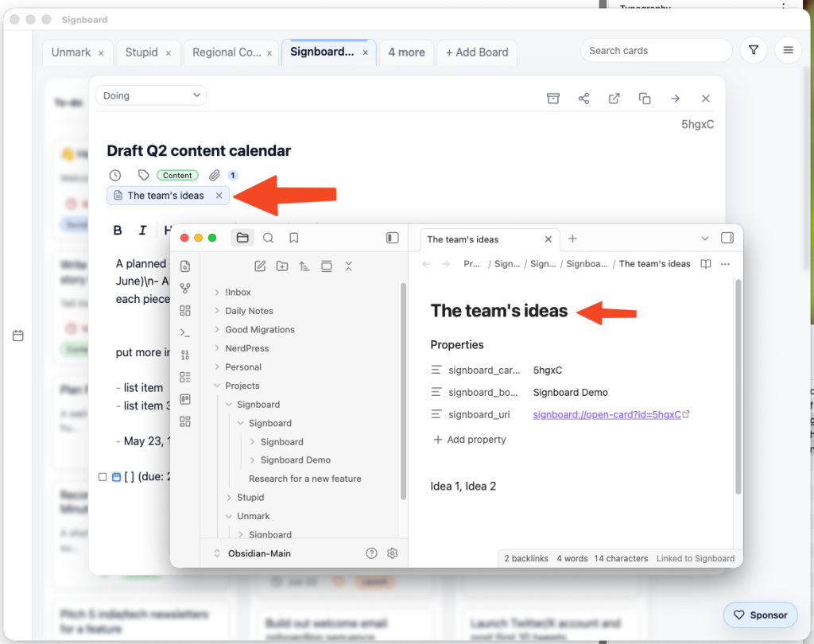Open Obsidian help icon
814x644 pixels.
[372, 553]
